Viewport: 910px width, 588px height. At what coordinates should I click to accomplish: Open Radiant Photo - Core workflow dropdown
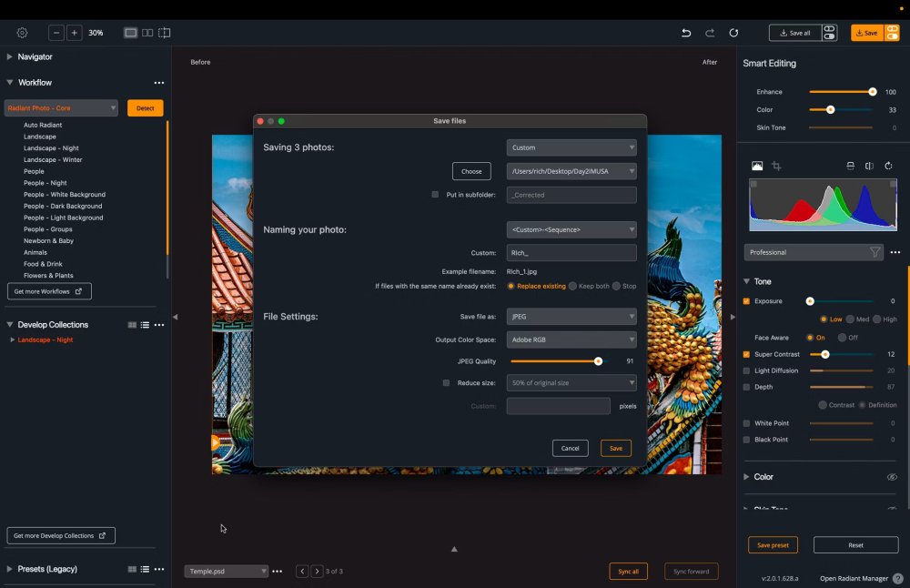pos(61,108)
